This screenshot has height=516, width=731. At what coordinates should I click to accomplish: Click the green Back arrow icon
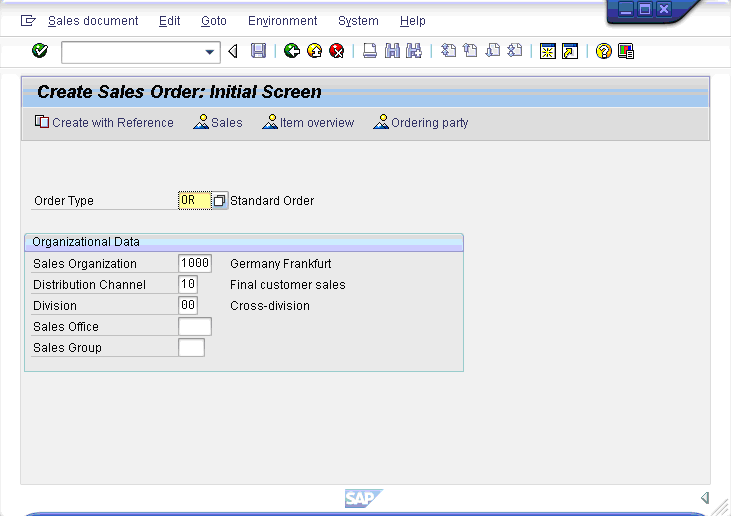pos(292,51)
